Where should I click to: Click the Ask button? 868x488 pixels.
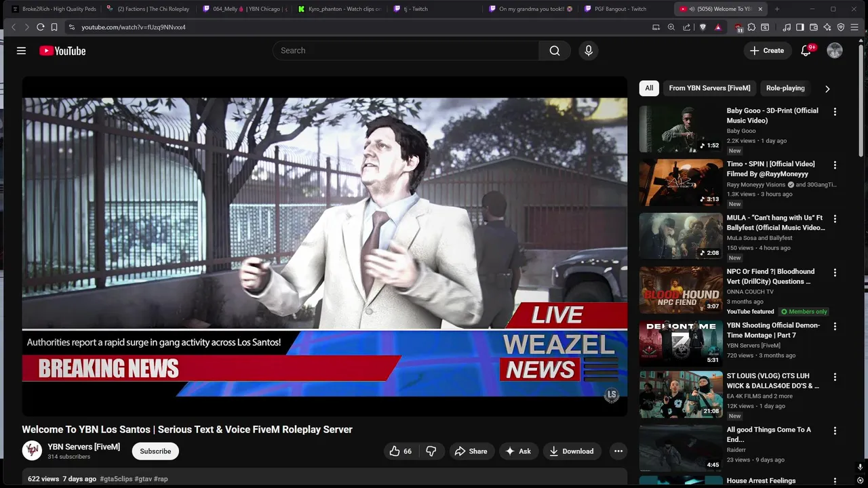(518, 451)
